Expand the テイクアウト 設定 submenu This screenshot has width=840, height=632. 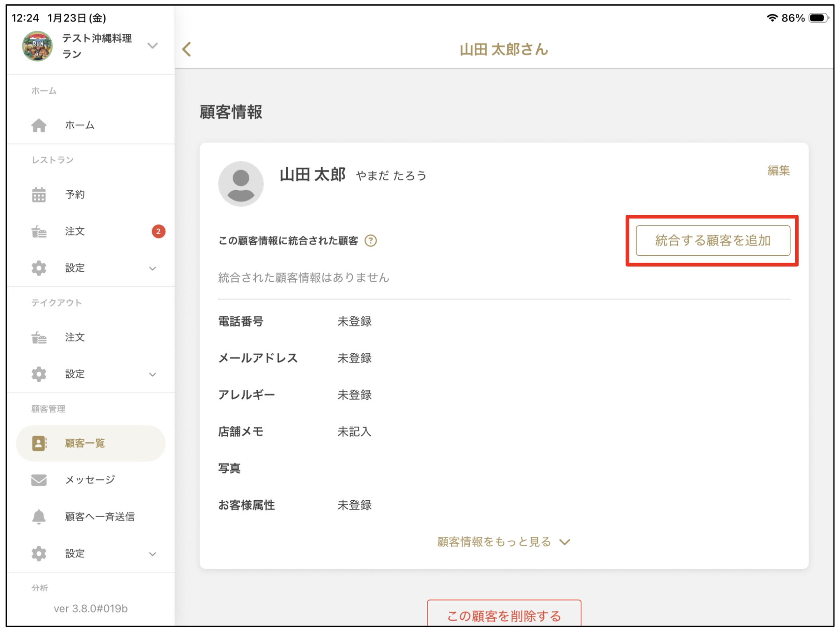click(153, 374)
